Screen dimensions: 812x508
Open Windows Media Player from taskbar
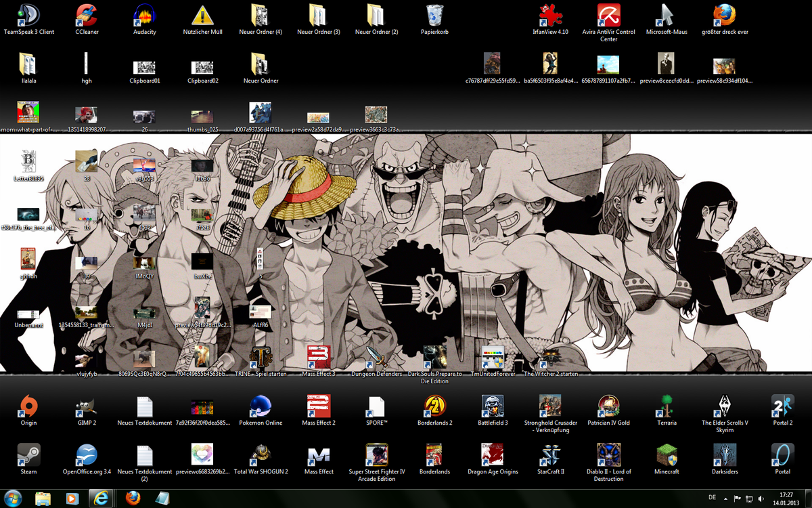coord(72,499)
